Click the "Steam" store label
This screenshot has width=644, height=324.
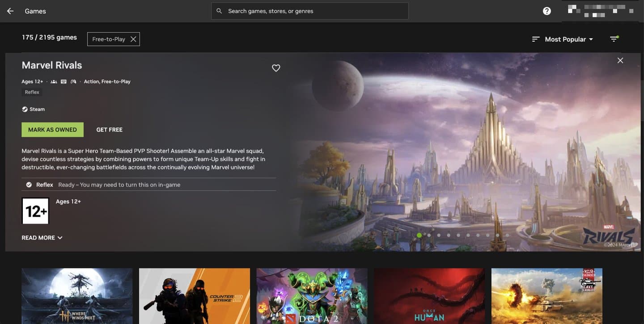(x=37, y=109)
